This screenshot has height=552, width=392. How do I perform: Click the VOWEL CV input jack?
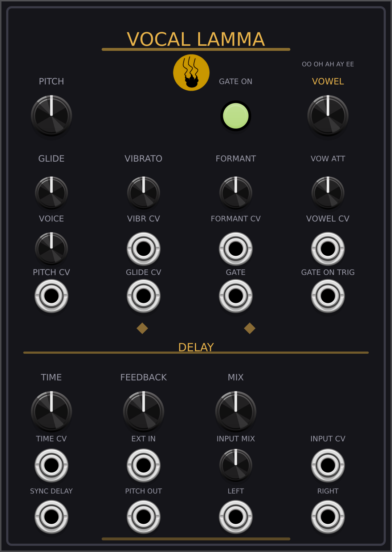tap(328, 249)
